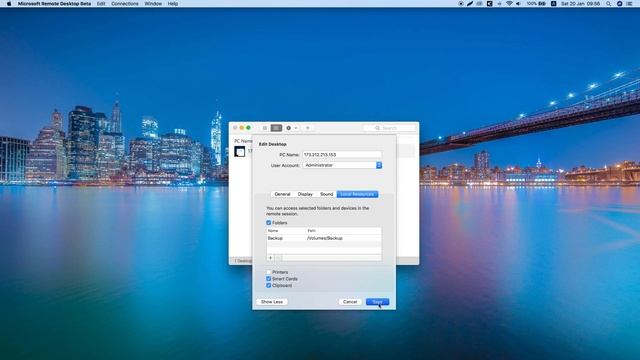Remove folder with the minus button
Image resolution: width=640 pixels, height=360 pixels.
coord(278,258)
